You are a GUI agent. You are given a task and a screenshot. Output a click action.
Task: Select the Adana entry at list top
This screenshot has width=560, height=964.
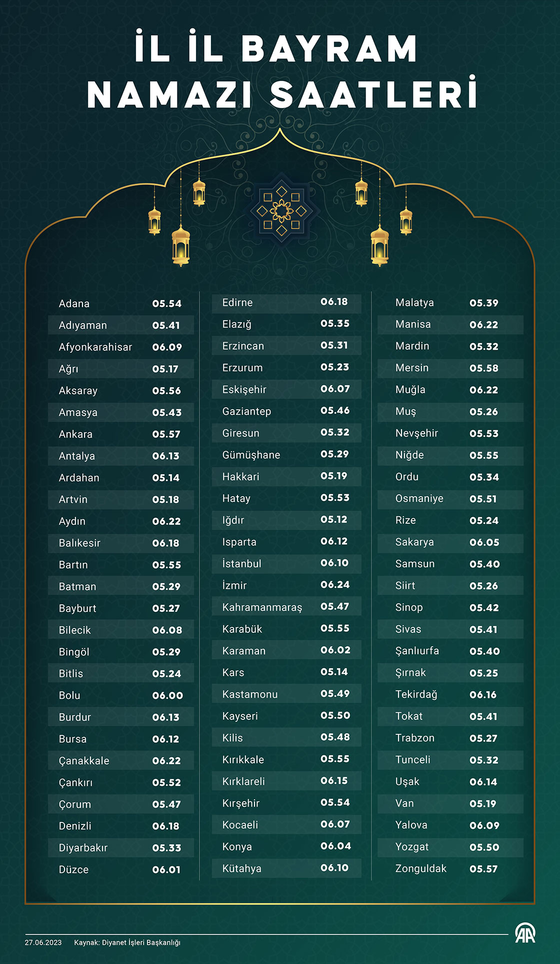click(120, 304)
